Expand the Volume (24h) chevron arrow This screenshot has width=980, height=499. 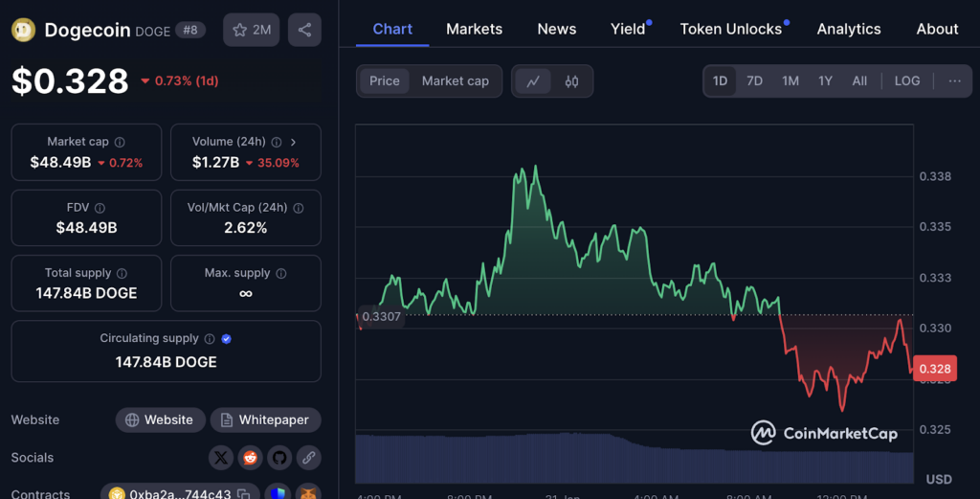(293, 142)
